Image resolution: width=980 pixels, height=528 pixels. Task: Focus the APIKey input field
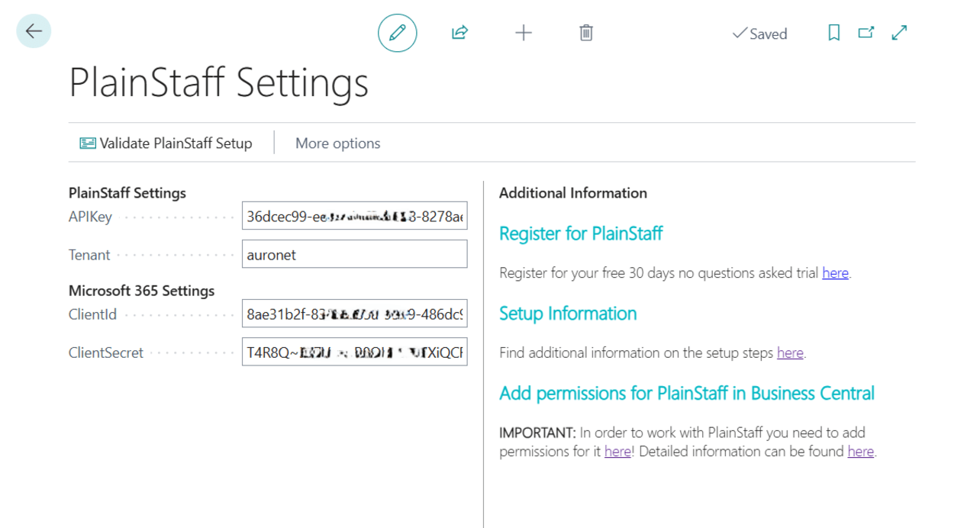(x=354, y=217)
